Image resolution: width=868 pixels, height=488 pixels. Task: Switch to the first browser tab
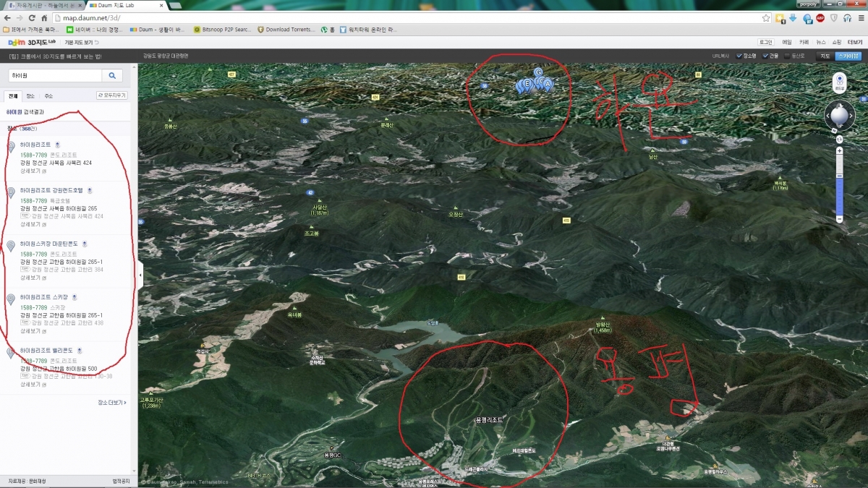pyautogui.click(x=43, y=6)
